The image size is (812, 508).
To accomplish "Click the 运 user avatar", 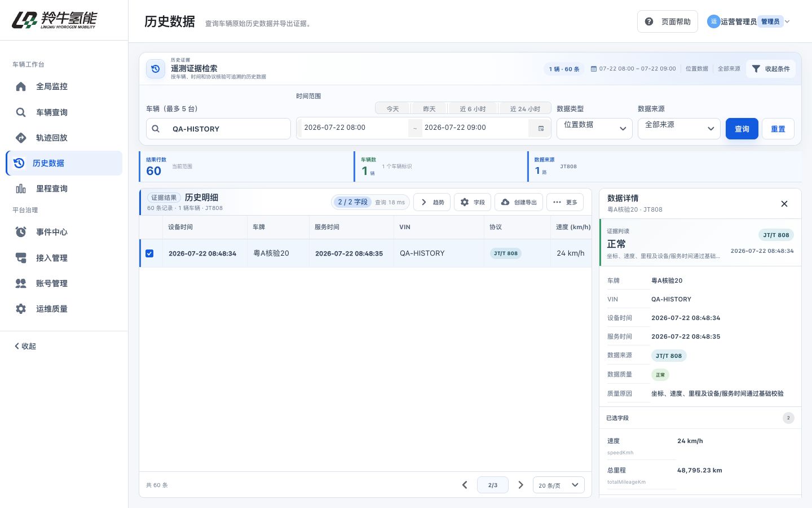I will click(x=713, y=21).
